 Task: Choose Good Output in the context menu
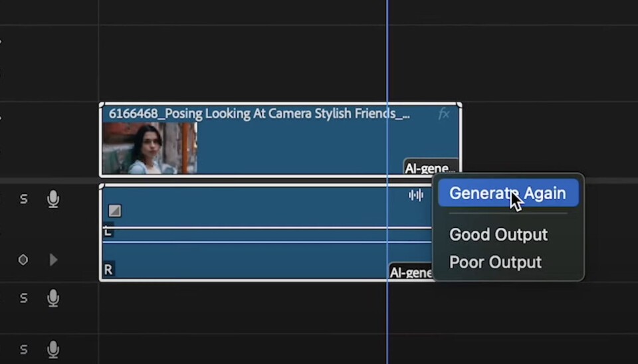[498, 234]
